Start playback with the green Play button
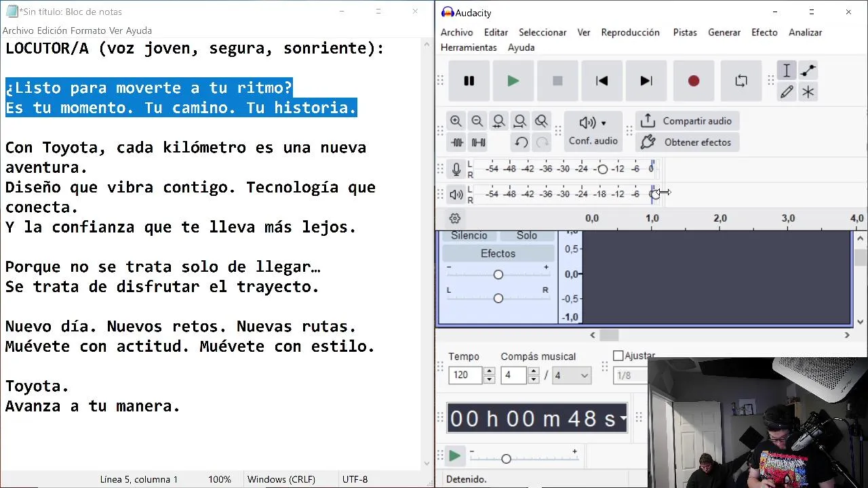 click(x=513, y=81)
